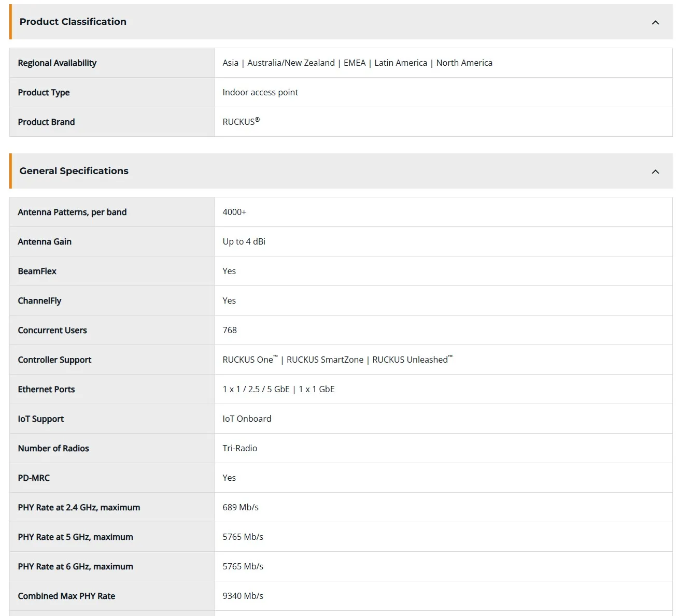The height and width of the screenshot is (616, 677).
Task: Click the 5765 Mb/s value for 5 GHz
Action: pyautogui.click(x=243, y=537)
